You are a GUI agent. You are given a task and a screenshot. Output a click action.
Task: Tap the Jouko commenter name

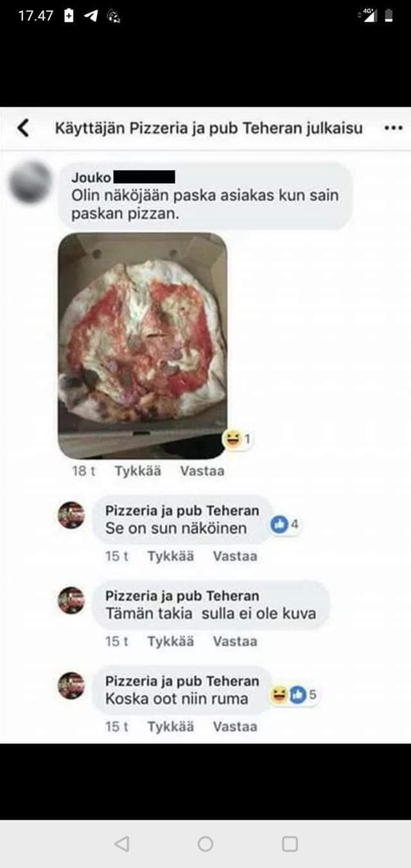coord(91,178)
